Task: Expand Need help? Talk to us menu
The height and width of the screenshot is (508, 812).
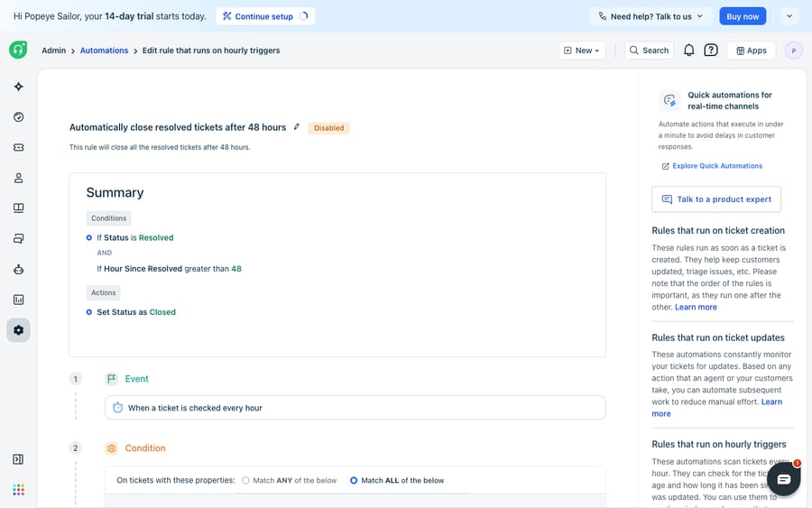Action: tap(651, 16)
